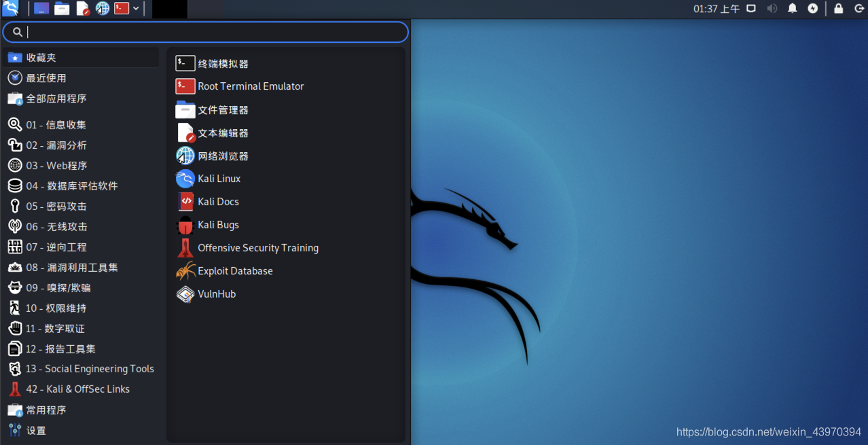This screenshot has width=868, height=445.
Task: Open category 03 - Web程序
Action: [82, 166]
